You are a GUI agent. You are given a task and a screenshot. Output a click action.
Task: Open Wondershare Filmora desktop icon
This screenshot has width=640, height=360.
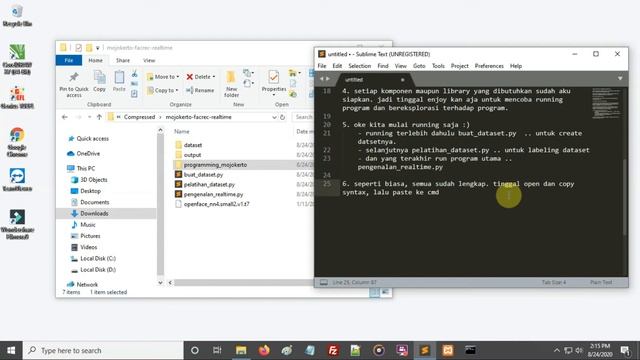(x=17, y=224)
